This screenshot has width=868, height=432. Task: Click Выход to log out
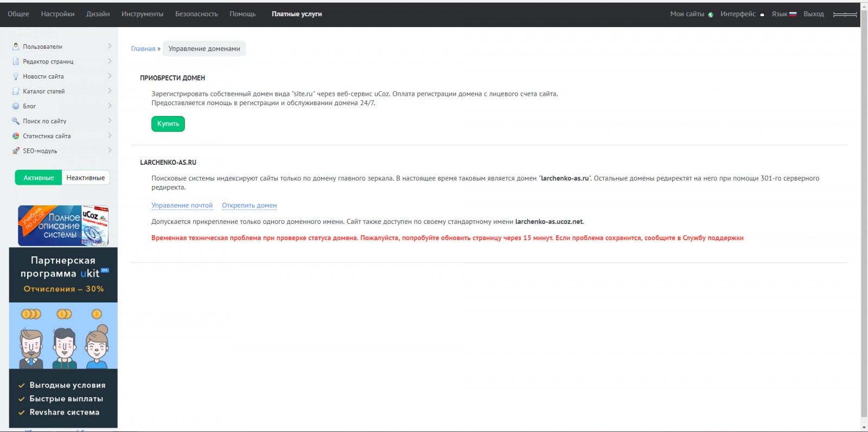(814, 14)
